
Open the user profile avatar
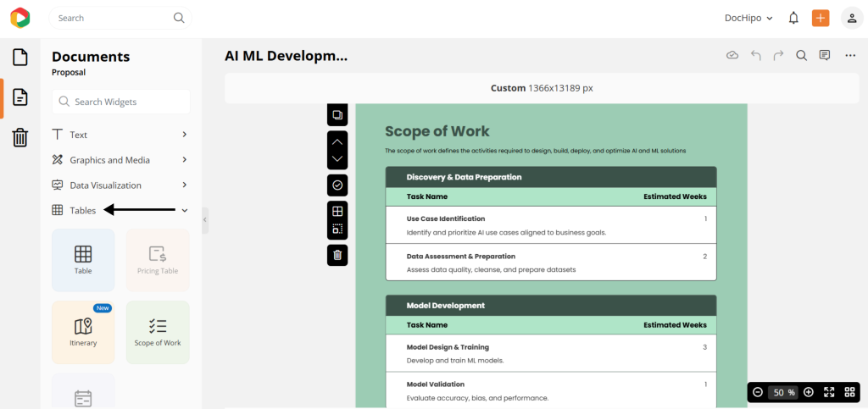(851, 19)
